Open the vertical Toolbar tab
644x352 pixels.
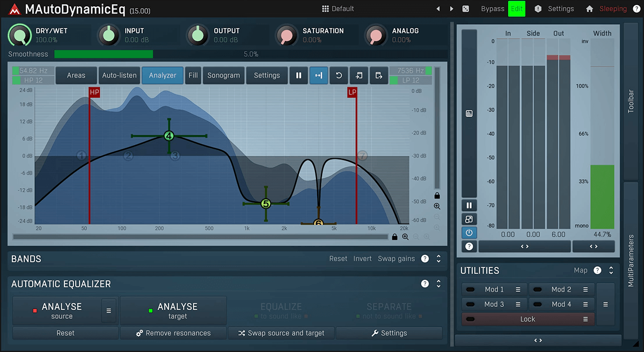631,101
